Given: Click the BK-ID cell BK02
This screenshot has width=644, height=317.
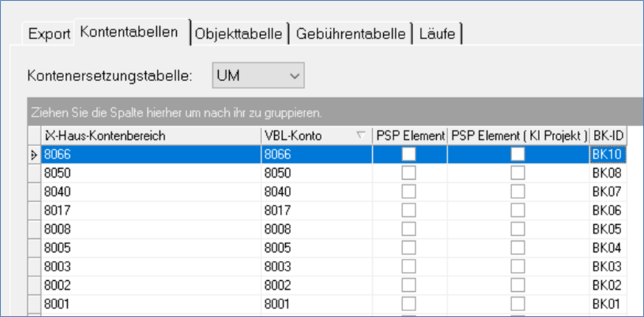Looking at the screenshot, I should pyautogui.click(x=609, y=285).
